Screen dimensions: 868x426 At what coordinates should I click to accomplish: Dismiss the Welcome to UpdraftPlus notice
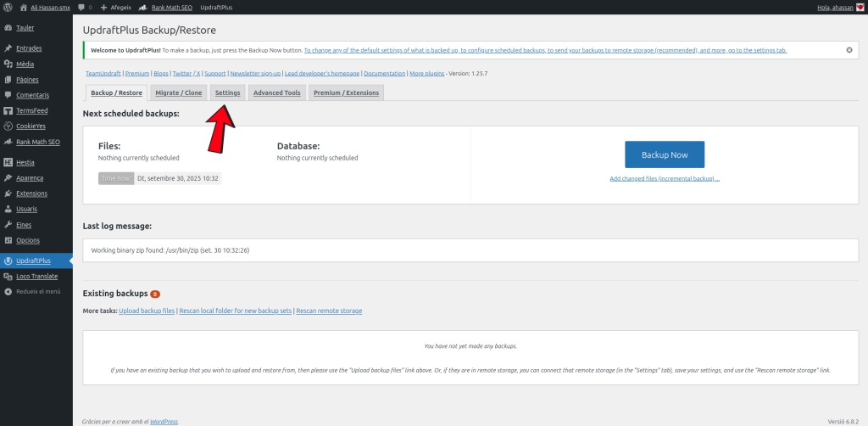849,50
